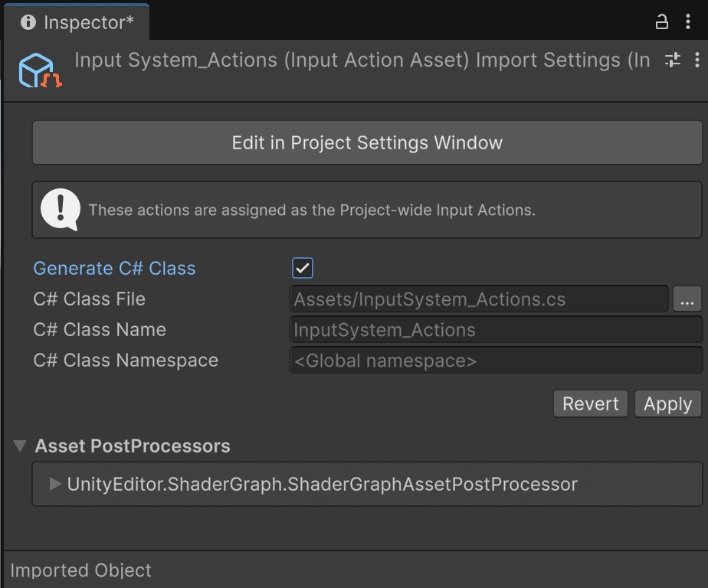Browse for C# class file with the ellipsis button
Viewport: 708px width, 588px height.
(687, 299)
